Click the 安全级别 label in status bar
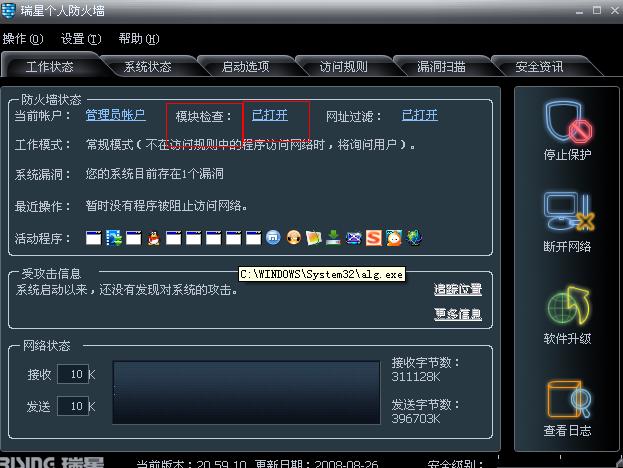This screenshot has height=468, width=623. coord(455,464)
